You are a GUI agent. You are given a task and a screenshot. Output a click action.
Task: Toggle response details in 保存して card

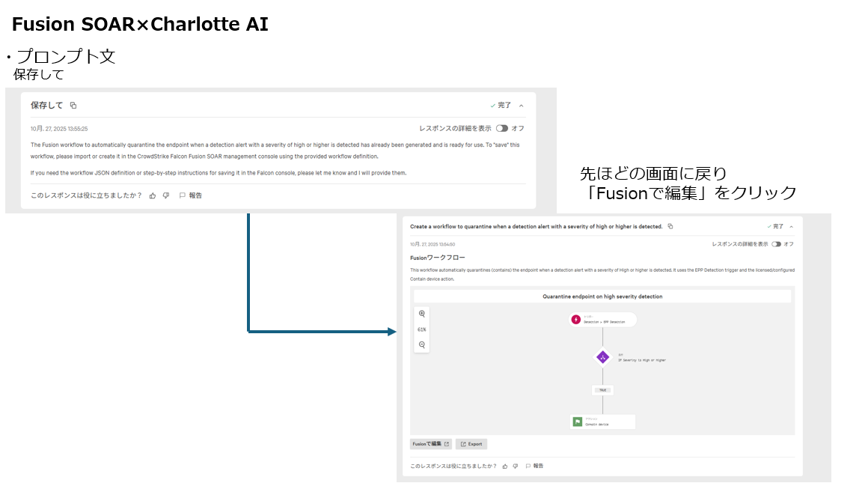click(501, 128)
